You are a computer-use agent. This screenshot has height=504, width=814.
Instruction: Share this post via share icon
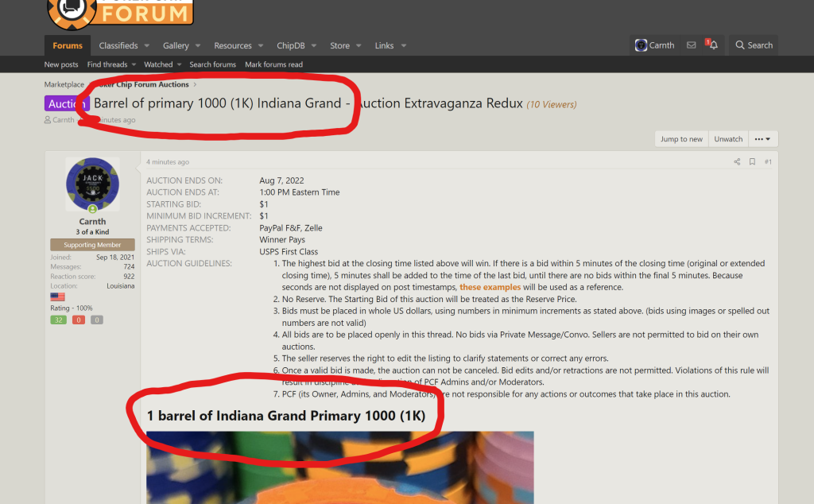tap(737, 162)
